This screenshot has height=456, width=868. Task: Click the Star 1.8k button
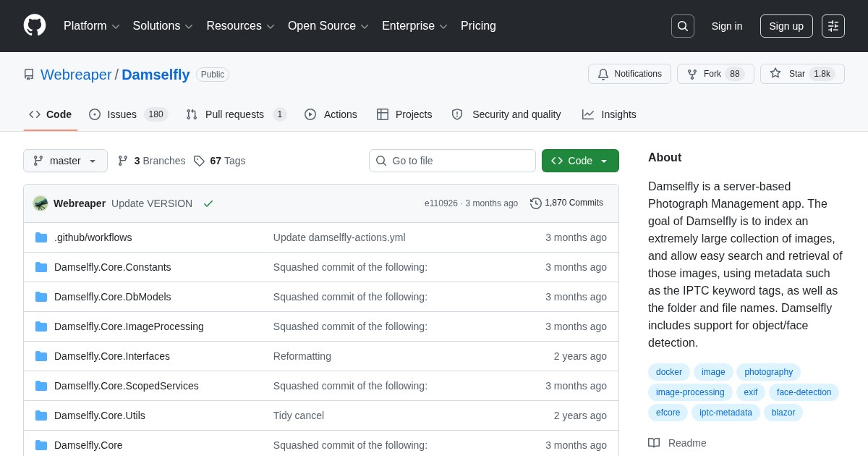pos(802,74)
